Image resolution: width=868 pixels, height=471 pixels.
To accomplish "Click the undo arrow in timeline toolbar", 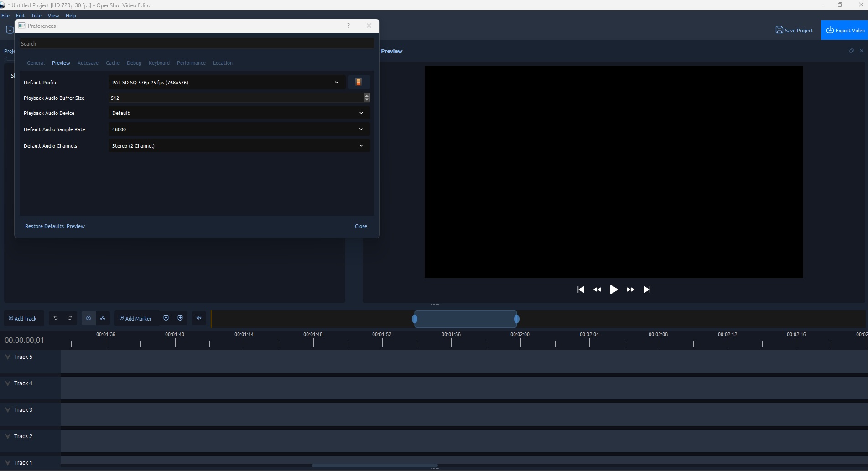I will click(56, 318).
